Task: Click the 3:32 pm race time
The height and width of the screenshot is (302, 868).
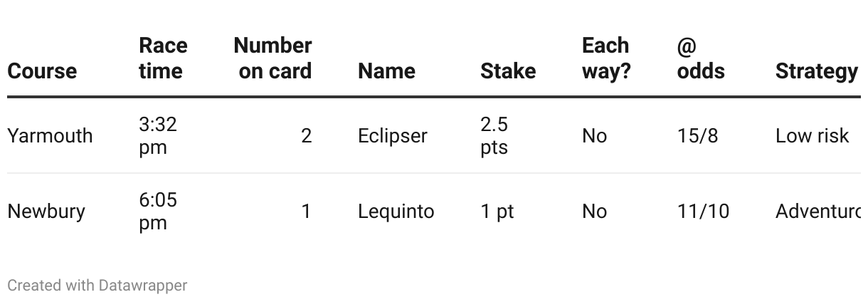Action: click(157, 135)
